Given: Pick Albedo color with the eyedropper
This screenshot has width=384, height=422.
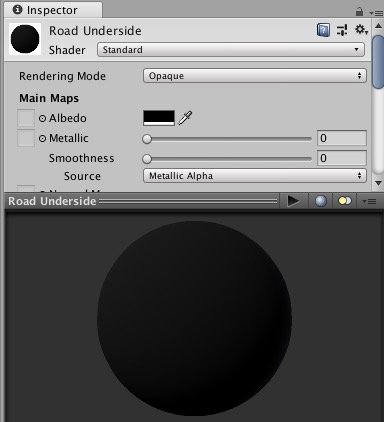Looking at the screenshot, I should [185, 118].
